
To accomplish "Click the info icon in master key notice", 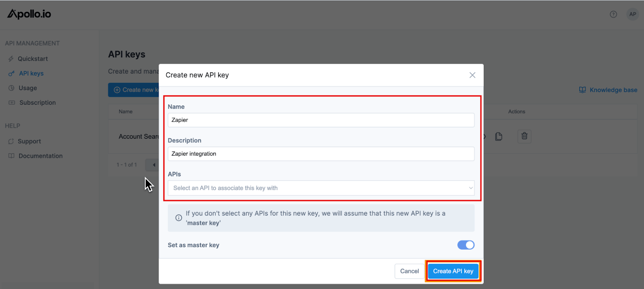I will point(178,218).
